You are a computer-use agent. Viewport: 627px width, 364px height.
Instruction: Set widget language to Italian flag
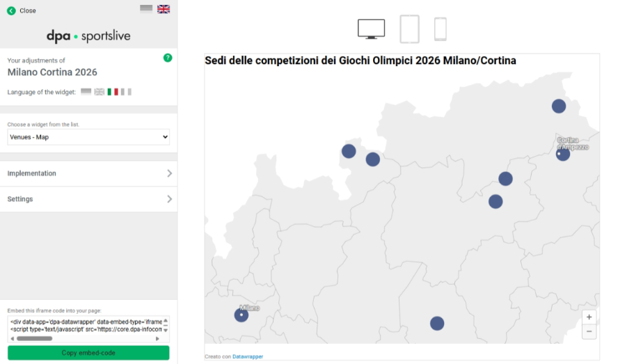(113, 92)
